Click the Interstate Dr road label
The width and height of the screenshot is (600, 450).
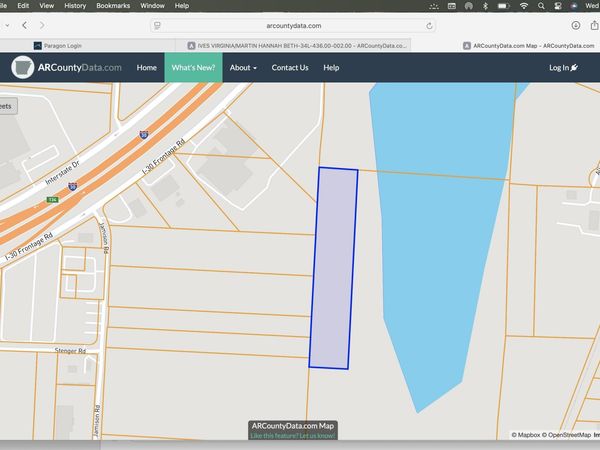[62, 173]
